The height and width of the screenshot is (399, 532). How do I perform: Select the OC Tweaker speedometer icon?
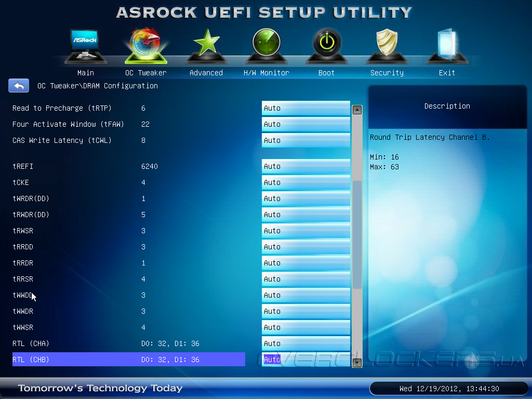146,46
